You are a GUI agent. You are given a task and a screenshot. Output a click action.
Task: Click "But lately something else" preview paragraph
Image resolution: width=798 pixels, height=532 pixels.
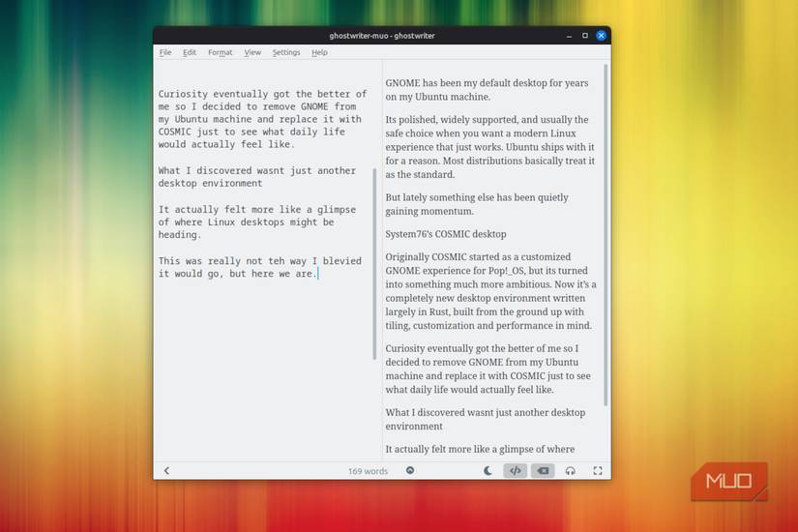click(476, 204)
